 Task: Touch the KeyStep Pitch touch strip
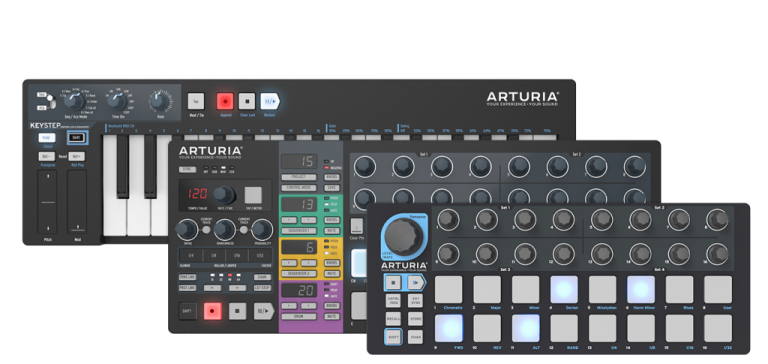click(47, 202)
